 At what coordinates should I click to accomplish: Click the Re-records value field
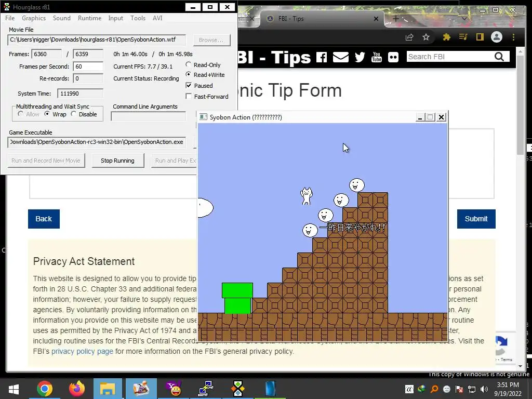(x=88, y=78)
